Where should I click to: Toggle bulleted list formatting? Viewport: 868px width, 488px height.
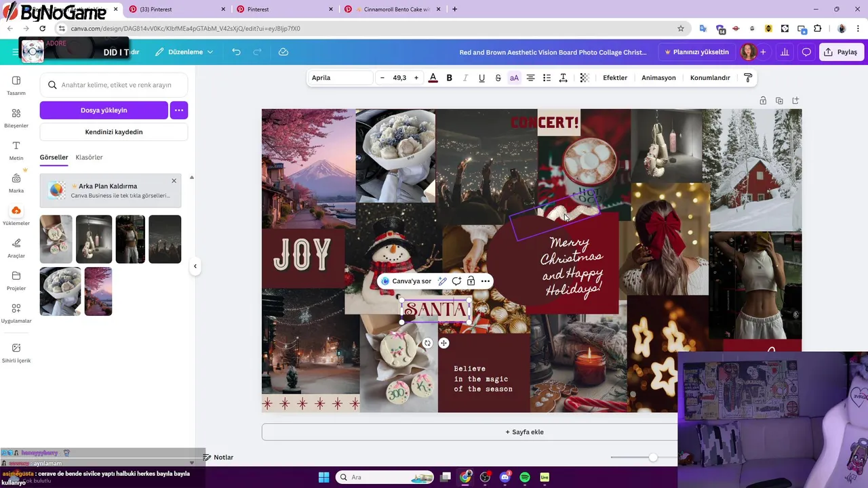(x=547, y=78)
